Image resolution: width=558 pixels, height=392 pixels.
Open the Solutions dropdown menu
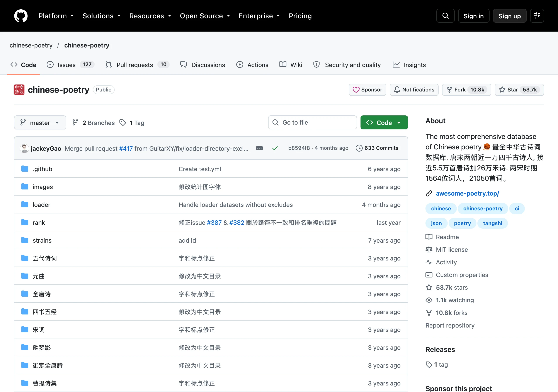(102, 16)
